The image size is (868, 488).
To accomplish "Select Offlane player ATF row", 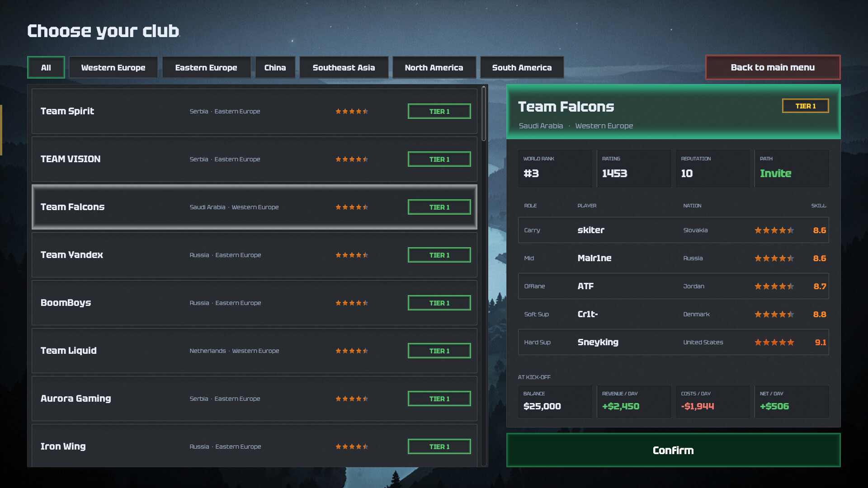I will pos(673,286).
